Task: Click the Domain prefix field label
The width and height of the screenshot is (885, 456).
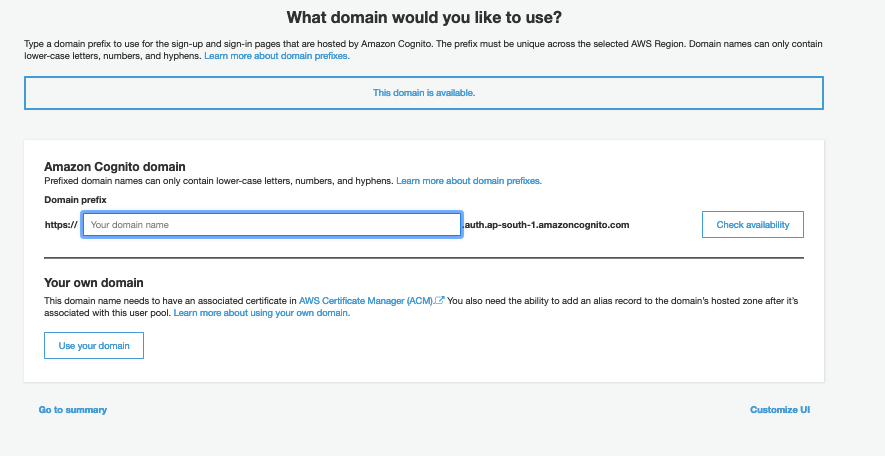Action: (x=75, y=200)
